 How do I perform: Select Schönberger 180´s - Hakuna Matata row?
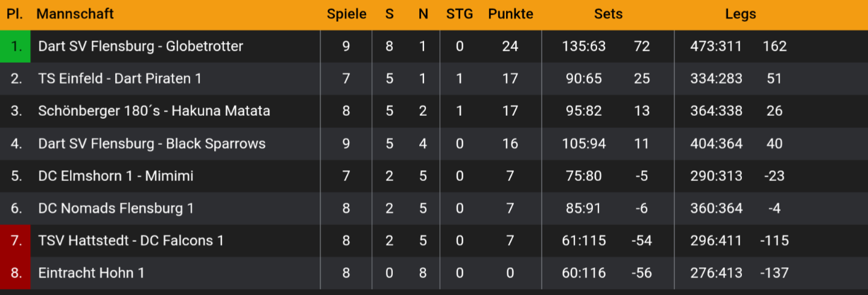tap(154, 111)
